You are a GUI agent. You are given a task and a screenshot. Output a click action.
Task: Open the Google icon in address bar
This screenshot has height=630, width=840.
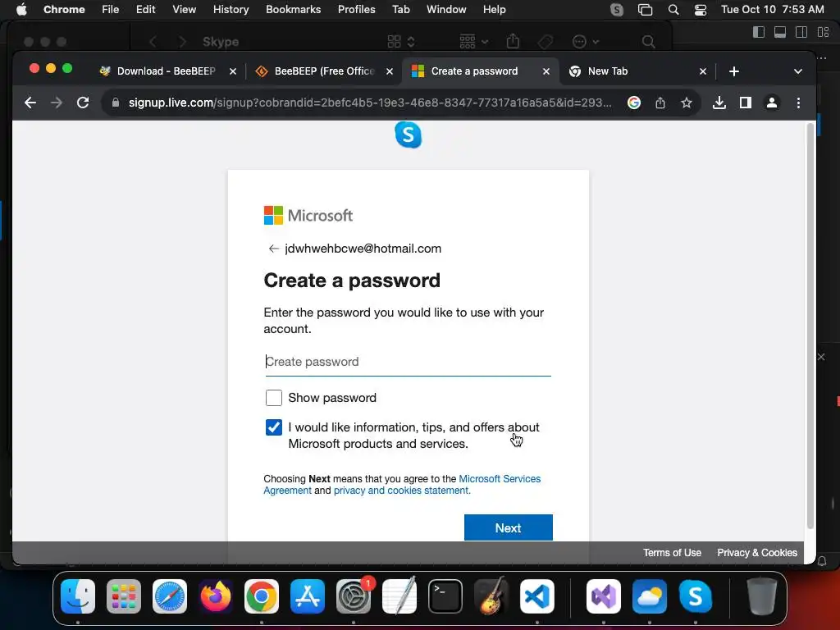pyautogui.click(x=634, y=103)
